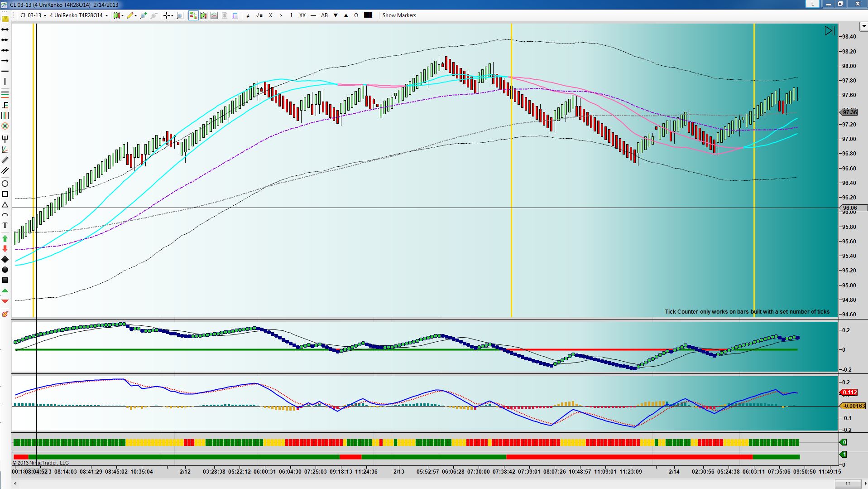868x489 pixels.
Task: Click the -0.00163 indicator value marker
Action: pyautogui.click(x=853, y=406)
